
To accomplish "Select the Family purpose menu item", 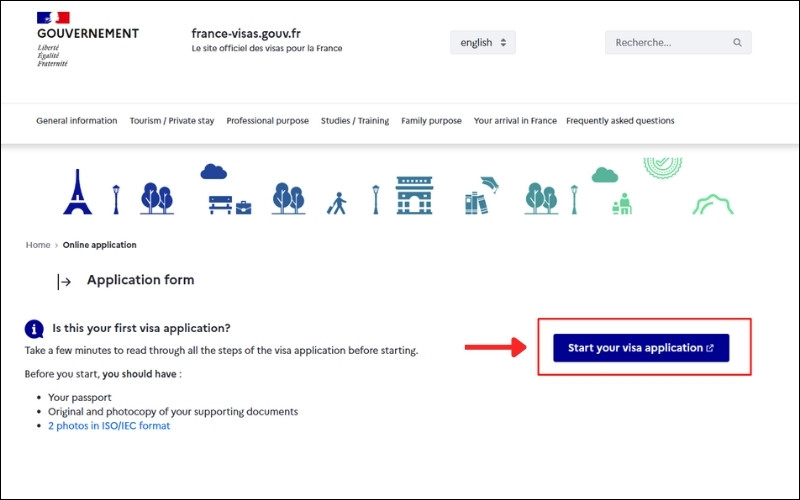I will (431, 121).
